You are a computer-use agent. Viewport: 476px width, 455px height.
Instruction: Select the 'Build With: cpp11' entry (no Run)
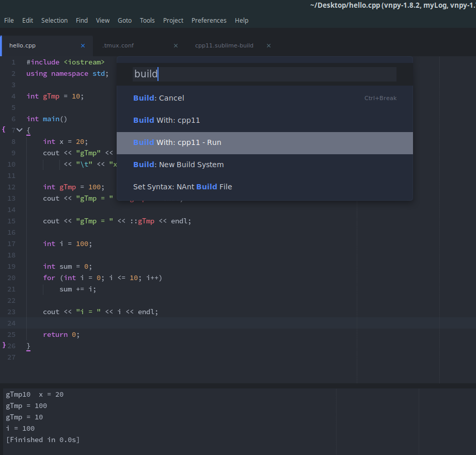pos(265,120)
